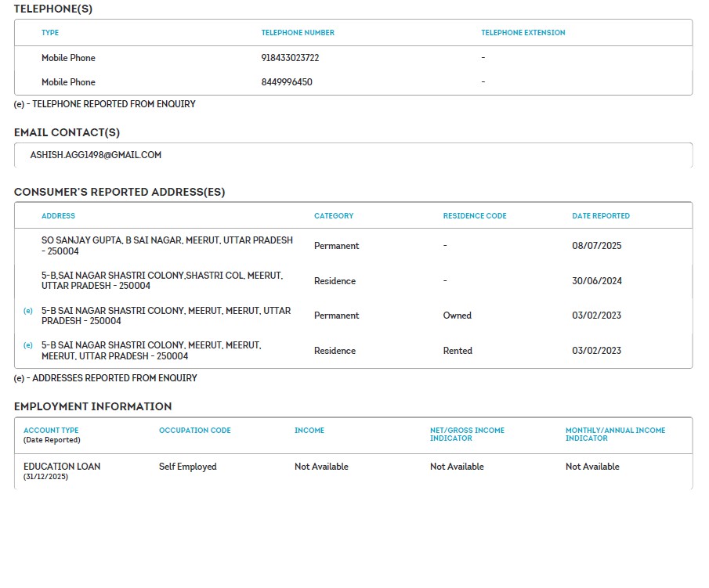Click the Telephone Extension column header
This screenshot has height=588, width=709.
pyautogui.click(x=523, y=33)
